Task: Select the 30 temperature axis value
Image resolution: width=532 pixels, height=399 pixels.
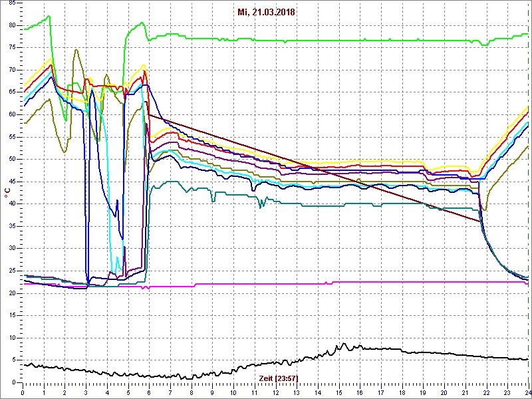Action: point(13,248)
